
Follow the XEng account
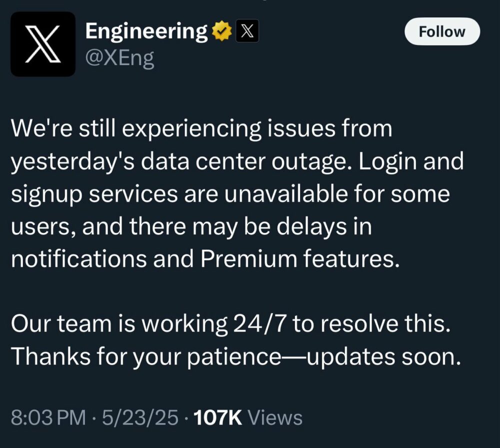click(x=442, y=31)
